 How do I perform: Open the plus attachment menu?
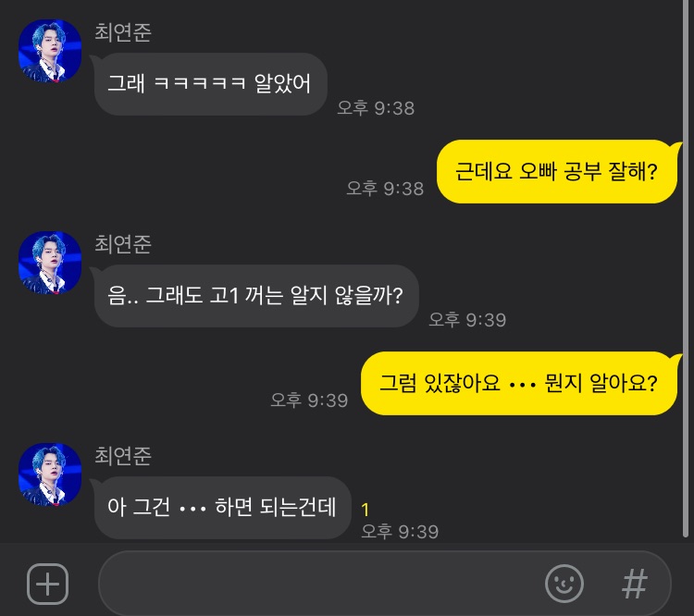tap(47, 584)
